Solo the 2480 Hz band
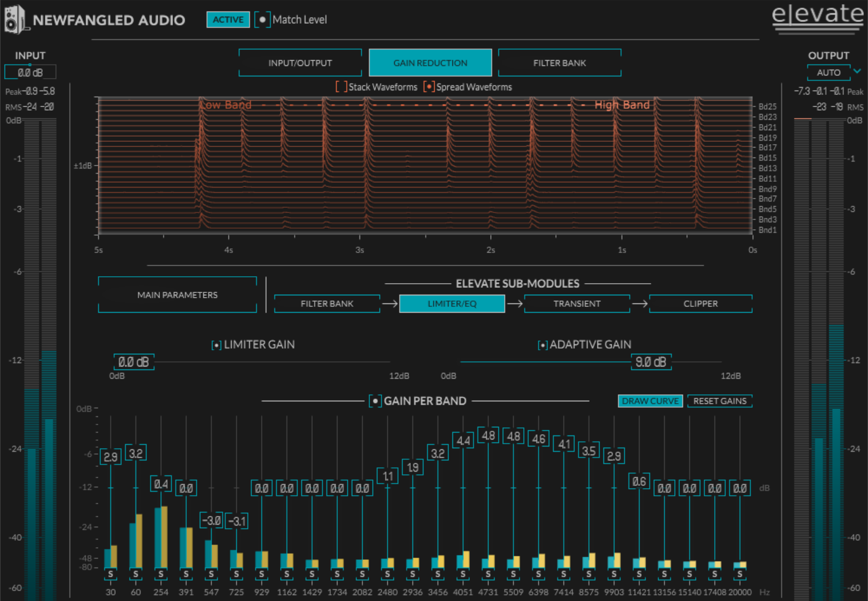 click(x=387, y=574)
